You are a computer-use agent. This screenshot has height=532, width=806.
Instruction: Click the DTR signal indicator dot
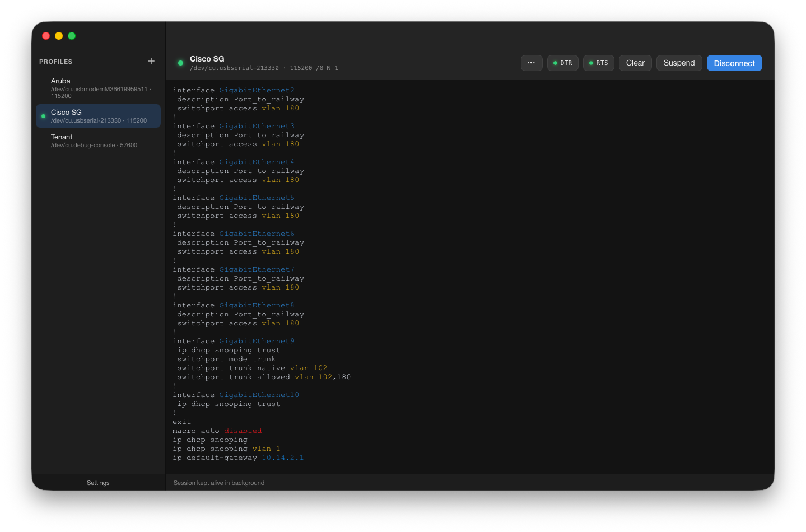point(555,63)
